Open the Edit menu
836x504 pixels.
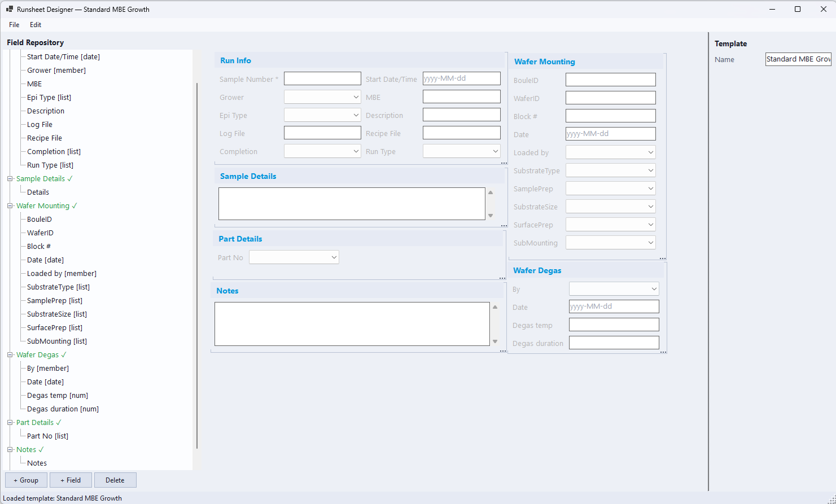[x=35, y=25]
